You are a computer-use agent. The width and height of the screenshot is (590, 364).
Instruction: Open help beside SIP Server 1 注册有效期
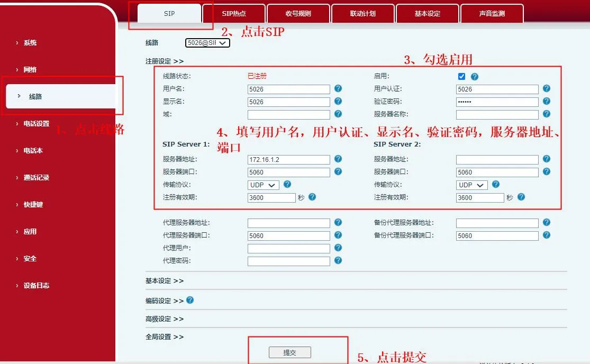[x=312, y=197]
